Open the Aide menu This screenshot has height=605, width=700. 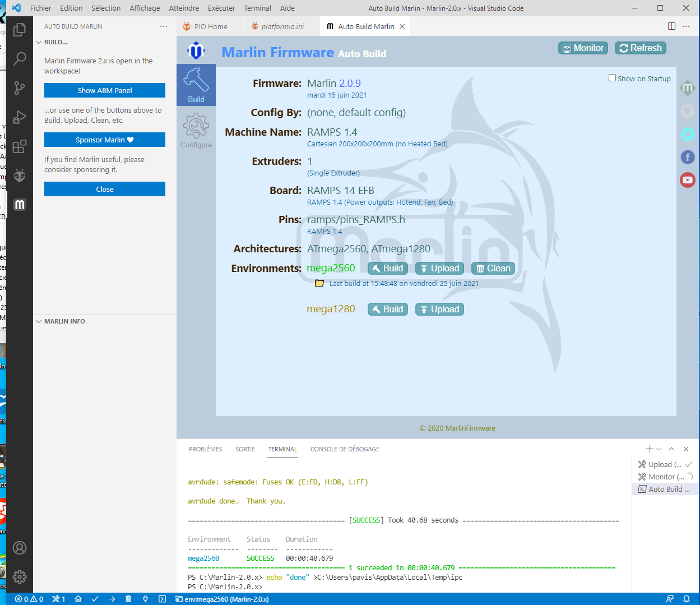click(x=288, y=8)
